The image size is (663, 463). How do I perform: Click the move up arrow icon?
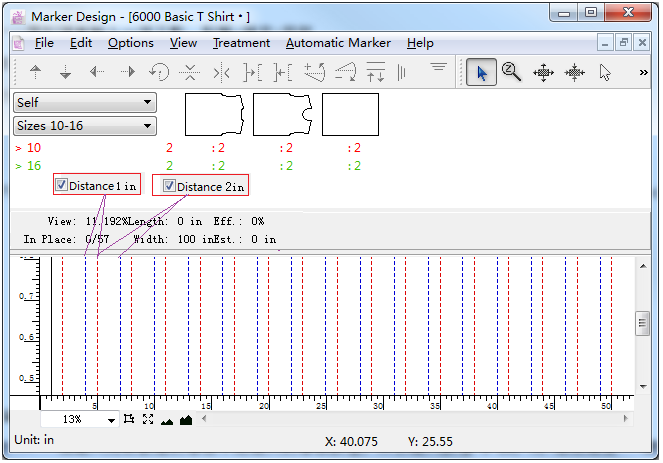point(36,73)
